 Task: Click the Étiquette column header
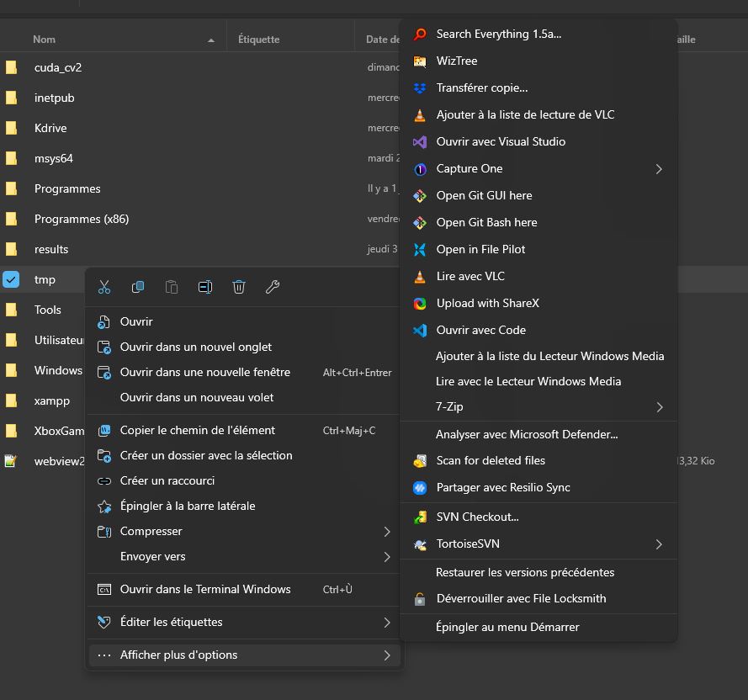pyautogui.click(x=259, y=40)
